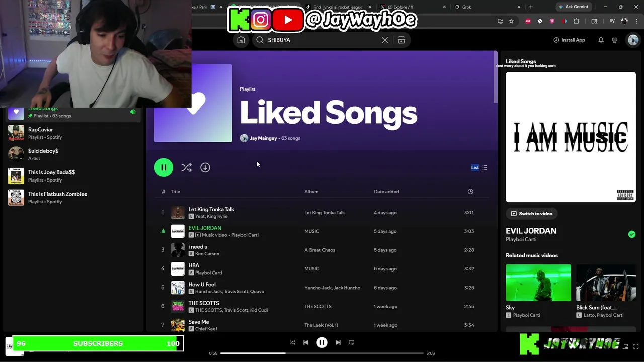This screenshot has width=644, height=362.
Task: Click Ask Gemini button
Action: tap(573, 7)
